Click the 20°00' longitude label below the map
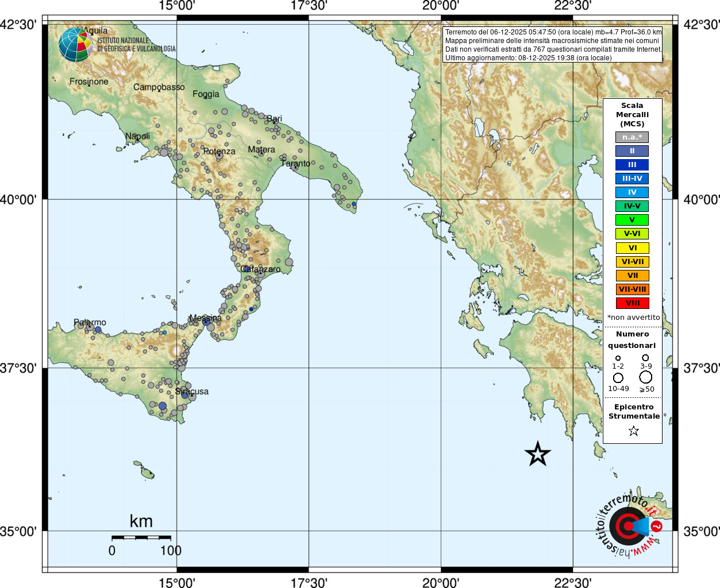The height and width of the screenshot is (588, 720). click(441, 583)
